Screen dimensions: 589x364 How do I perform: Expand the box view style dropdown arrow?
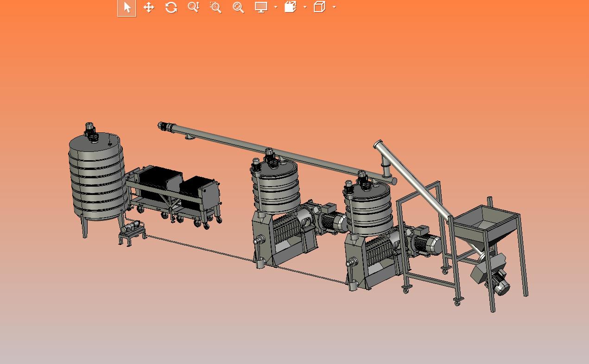[334, 7]
